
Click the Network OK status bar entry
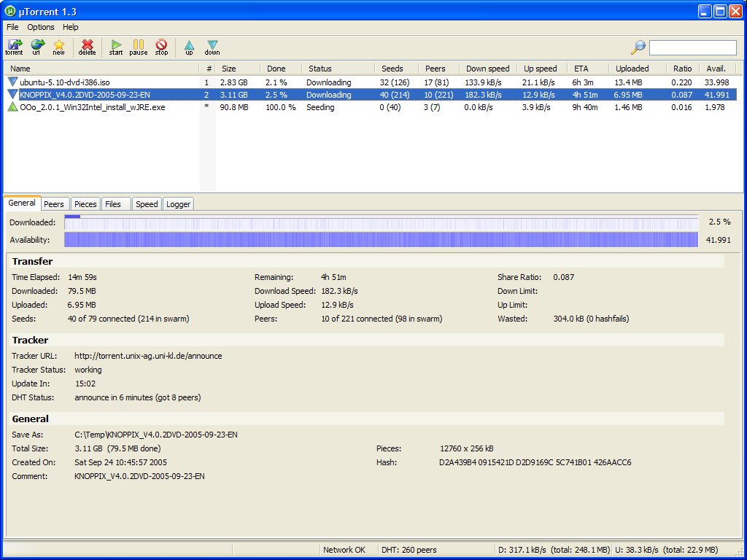344,550
